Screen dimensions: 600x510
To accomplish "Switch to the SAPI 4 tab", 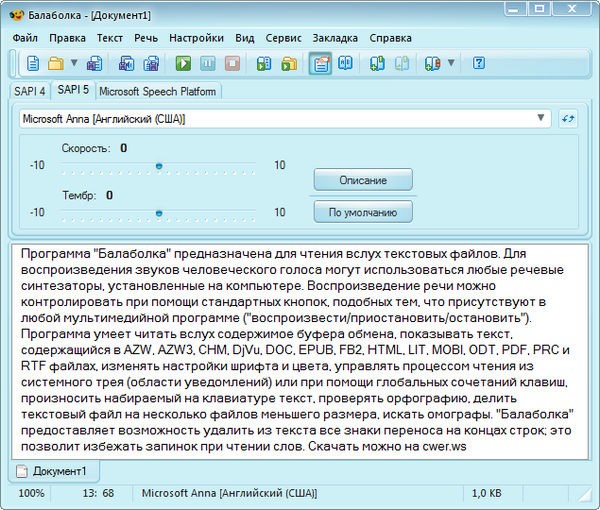I will pyautogui.click(x=30, y=91).
